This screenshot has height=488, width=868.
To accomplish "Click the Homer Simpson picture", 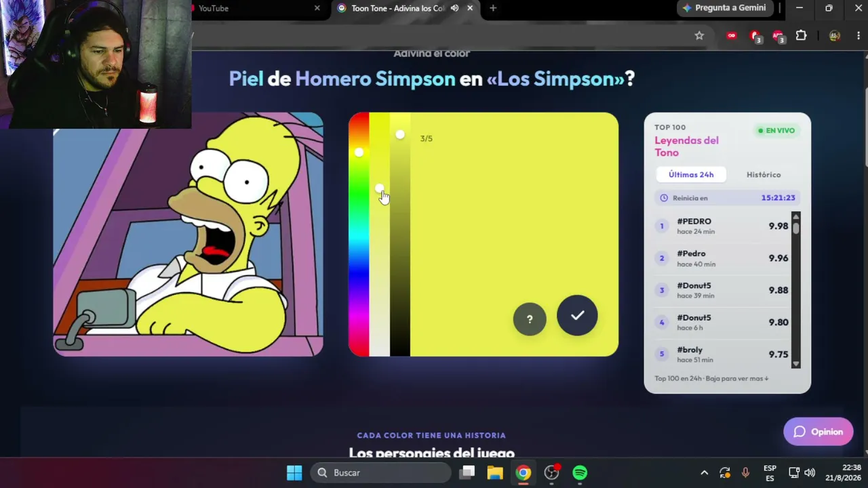I will [189, 234].
